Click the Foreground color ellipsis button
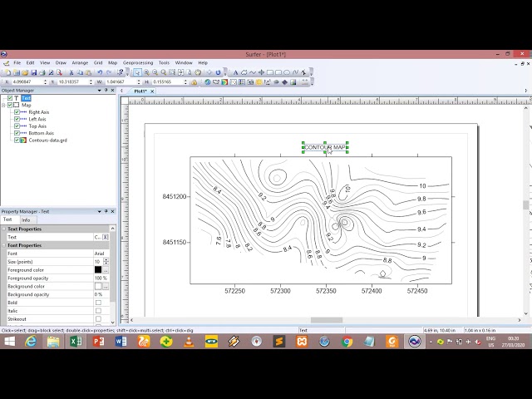 (106, 270)
